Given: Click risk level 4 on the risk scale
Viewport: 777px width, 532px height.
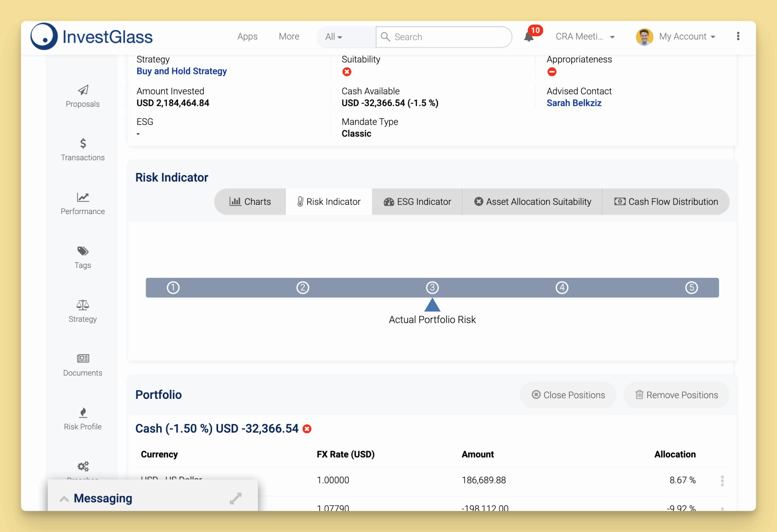Looking at the screenshot, I should (562, 288).
